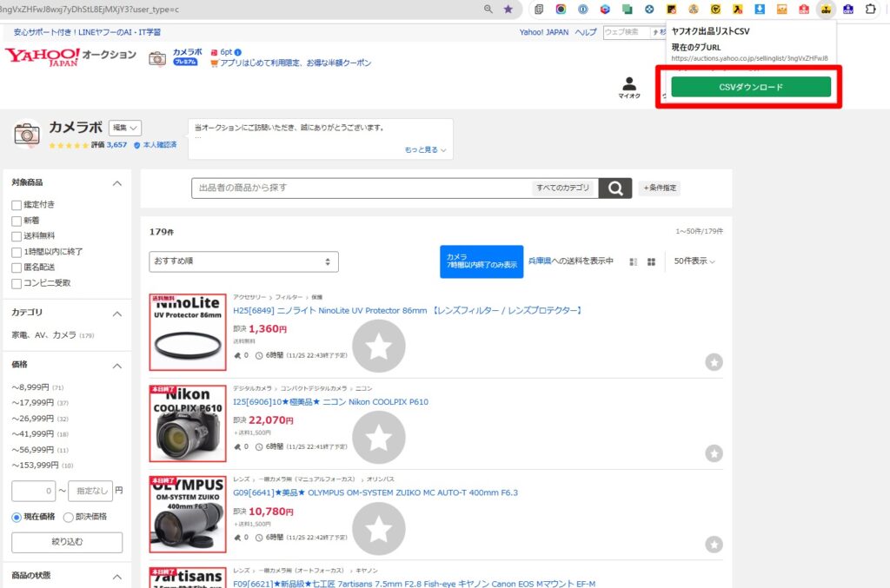This screenshot has width=890, height=588.
Task: Open the すべてのカテゴリ category selector
Action: tap(563, 188)
